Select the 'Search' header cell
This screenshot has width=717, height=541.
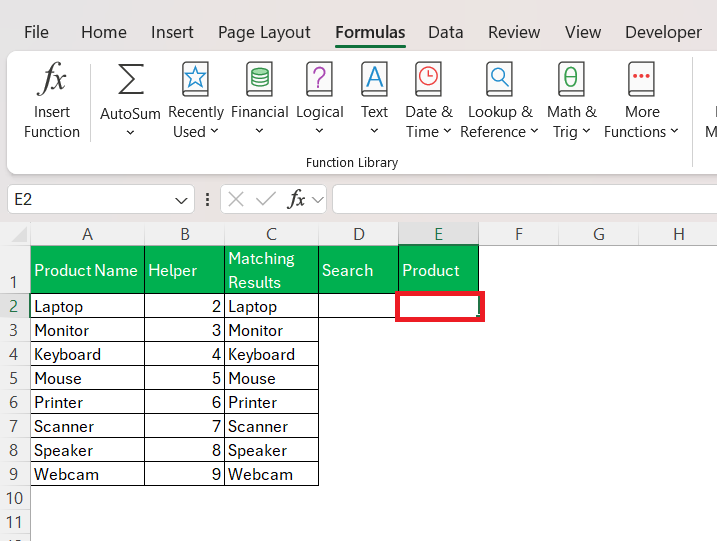pos(358,270)
